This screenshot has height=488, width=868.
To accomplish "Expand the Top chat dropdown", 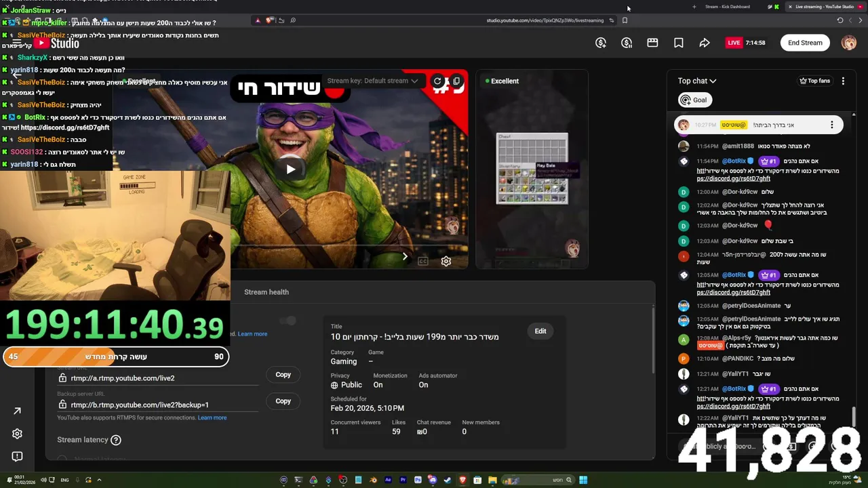I will (x=697, y=81).
